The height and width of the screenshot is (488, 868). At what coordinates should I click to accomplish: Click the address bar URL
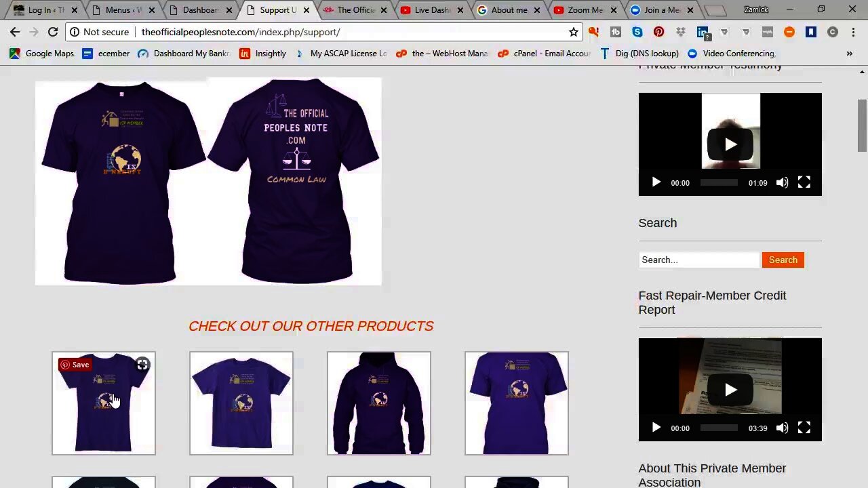(241, 32)
